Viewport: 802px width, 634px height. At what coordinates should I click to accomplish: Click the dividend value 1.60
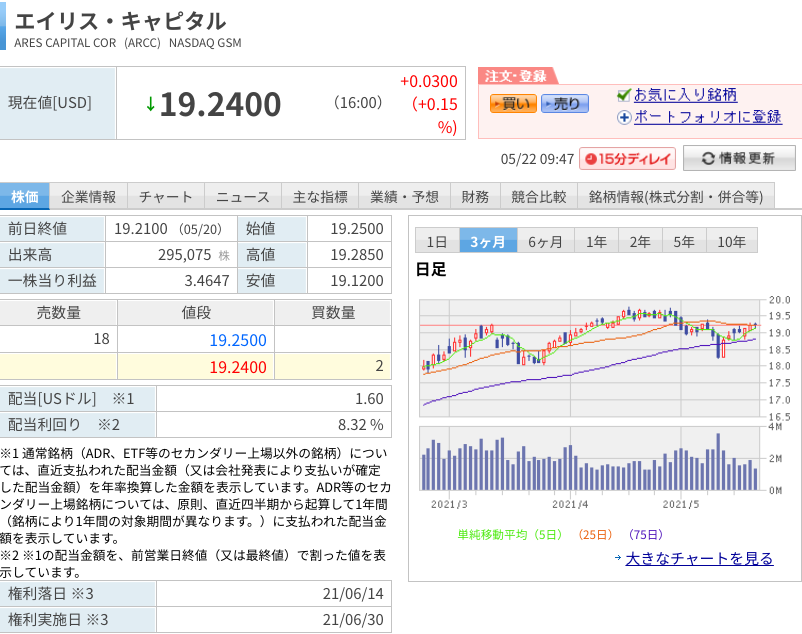point(369,399)
